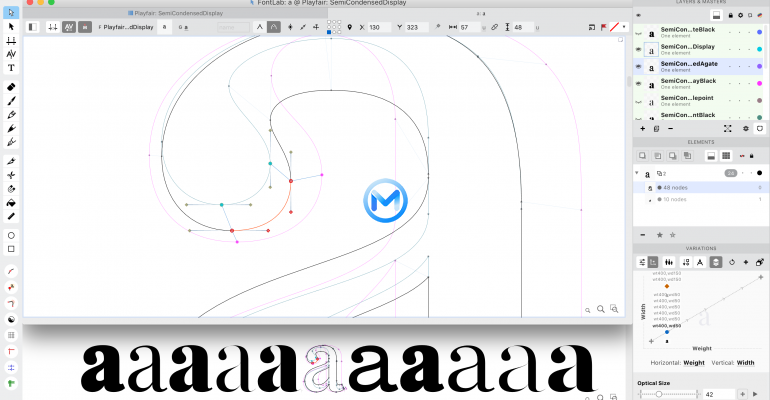Edit the Y coordinate field showing 323
The height and width of the screenshot is (400, 770).
[416, 27]
